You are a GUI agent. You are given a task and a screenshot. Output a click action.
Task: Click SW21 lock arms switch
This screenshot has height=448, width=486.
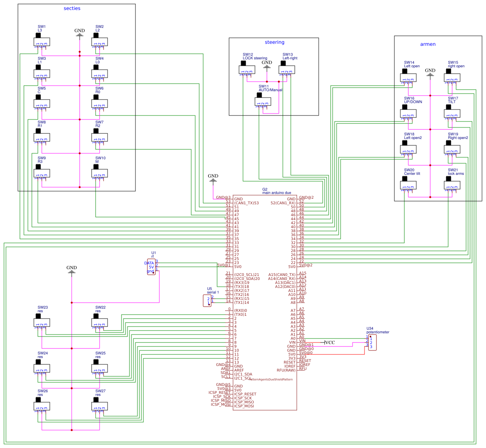pos(452,184)
